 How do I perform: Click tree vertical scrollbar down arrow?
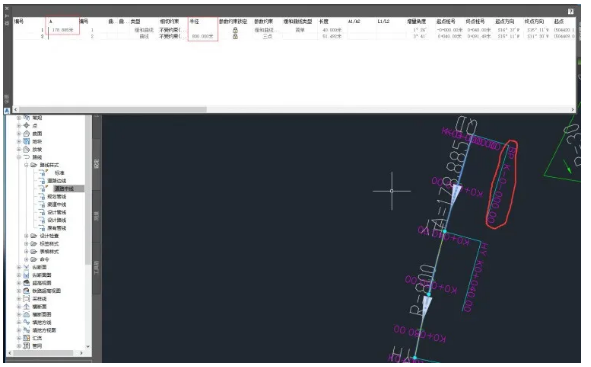[88, 346]
